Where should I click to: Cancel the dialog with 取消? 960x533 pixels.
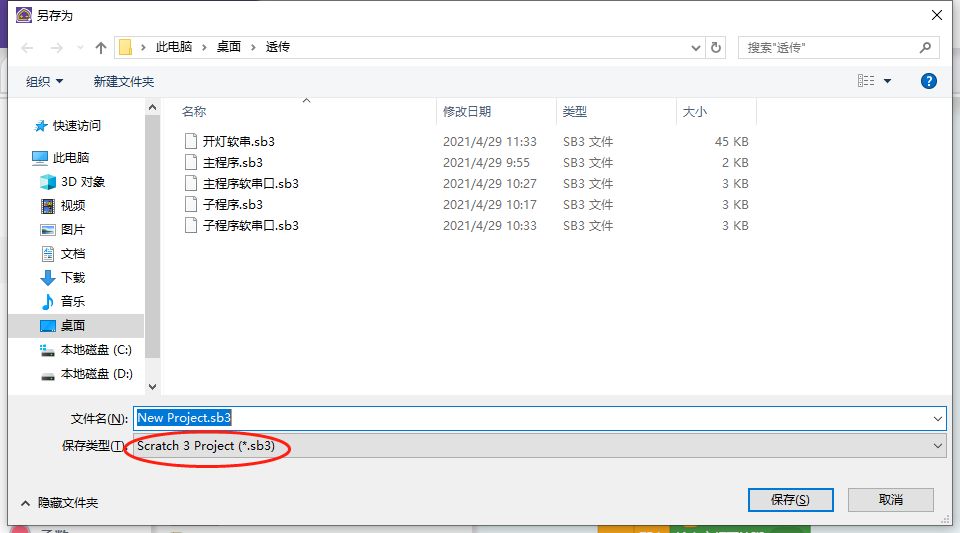coord(890,500)
